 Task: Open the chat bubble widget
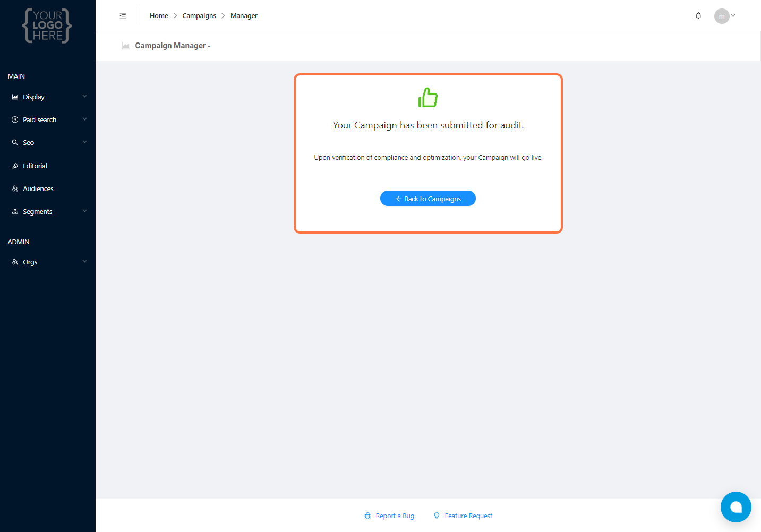coord(736,507)
